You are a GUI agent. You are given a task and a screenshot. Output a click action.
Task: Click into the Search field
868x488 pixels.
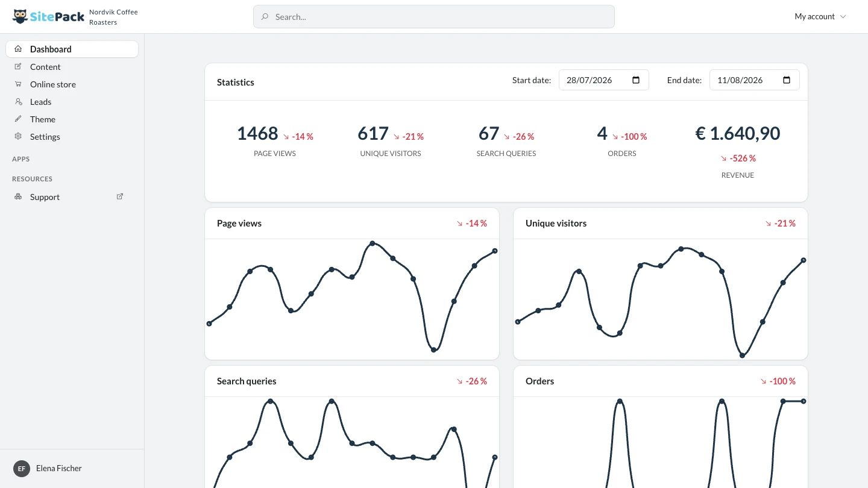click(434, 17)
